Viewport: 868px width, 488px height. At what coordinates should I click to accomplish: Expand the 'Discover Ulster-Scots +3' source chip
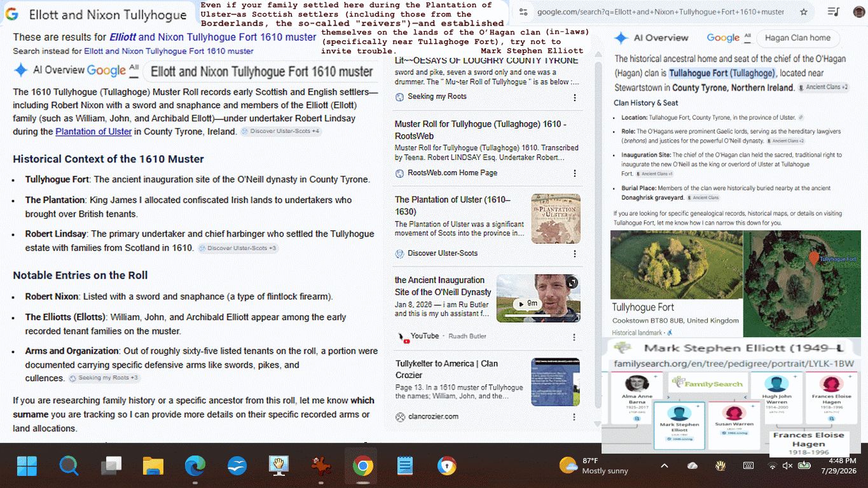tap(238, 248)
